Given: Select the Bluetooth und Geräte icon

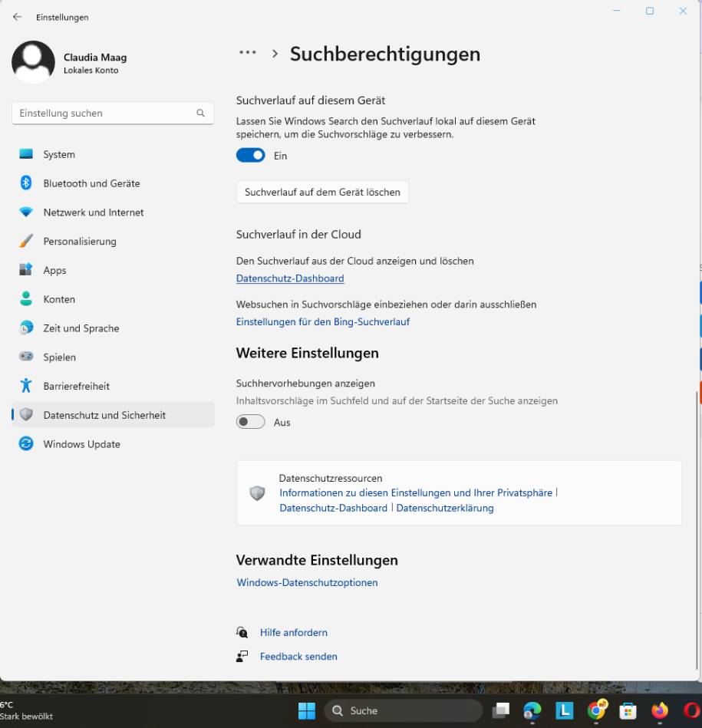Looking at the screenshot, I should [x=27, y=183].
